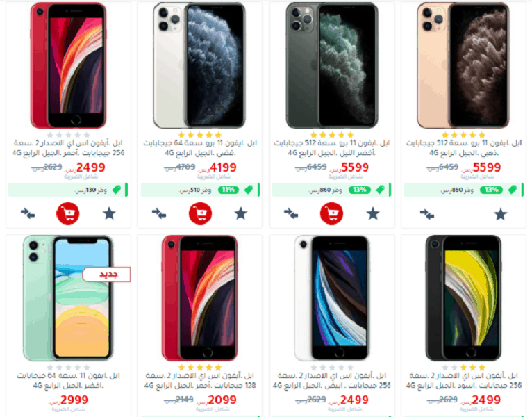Click the 11% savings badge on silver iPhone

[228, 190]
